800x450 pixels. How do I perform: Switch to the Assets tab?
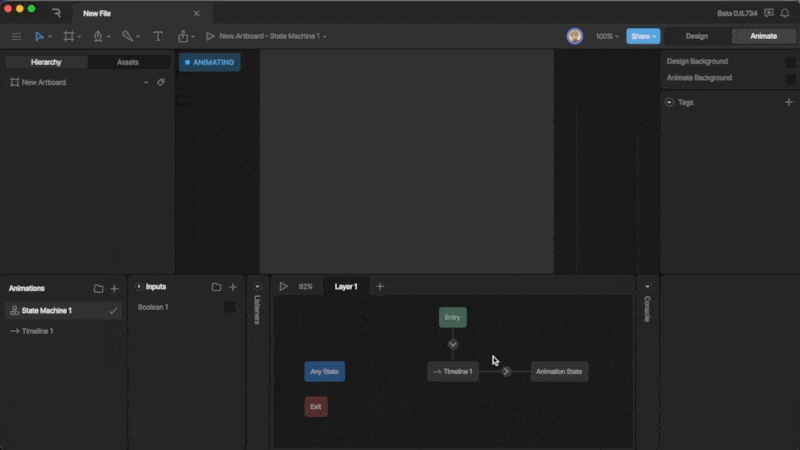click(x=128, y=62)
